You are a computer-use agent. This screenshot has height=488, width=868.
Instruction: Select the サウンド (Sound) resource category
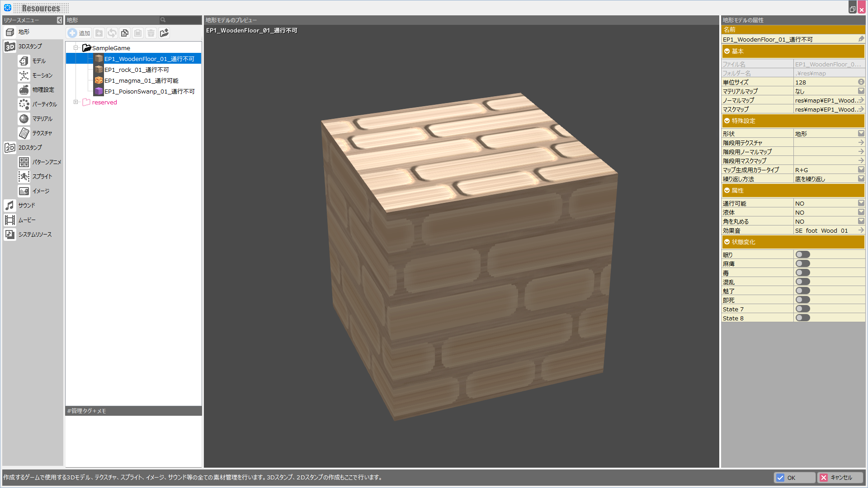[26, 206]
